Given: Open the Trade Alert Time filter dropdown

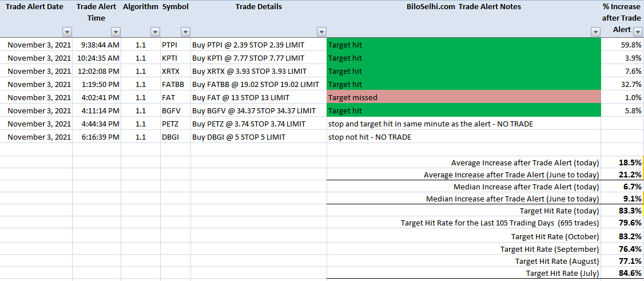Looking at the screenshot, I should (116, 32).
